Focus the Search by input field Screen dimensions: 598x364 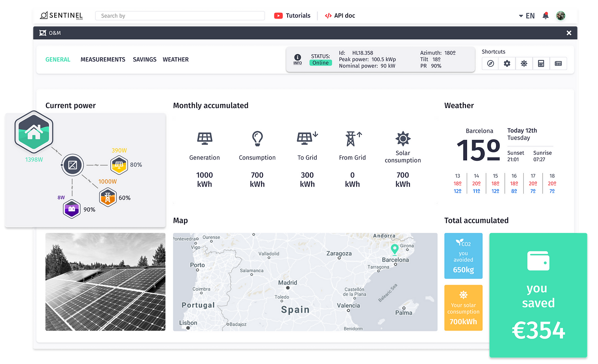[x=180, y=16]
